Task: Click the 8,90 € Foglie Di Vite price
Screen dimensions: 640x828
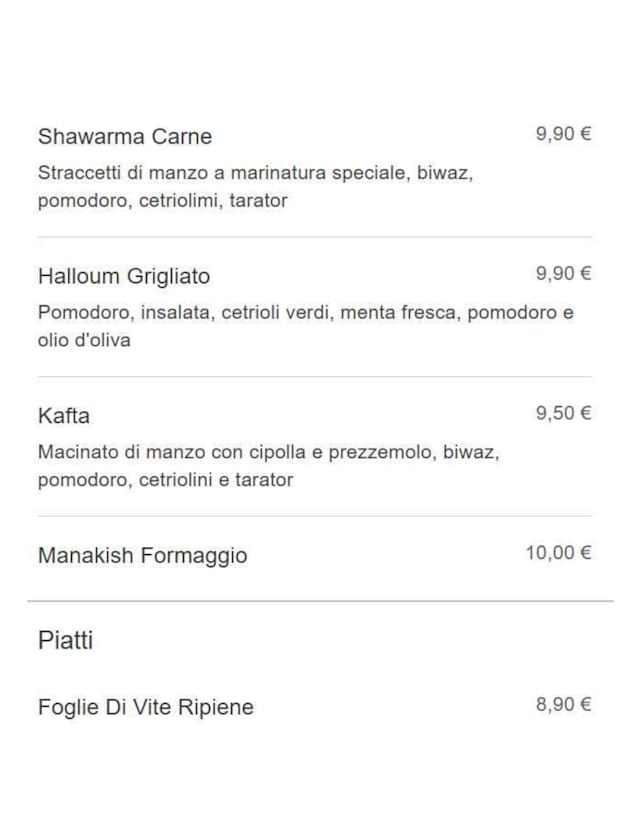Action: pos(564,705)
